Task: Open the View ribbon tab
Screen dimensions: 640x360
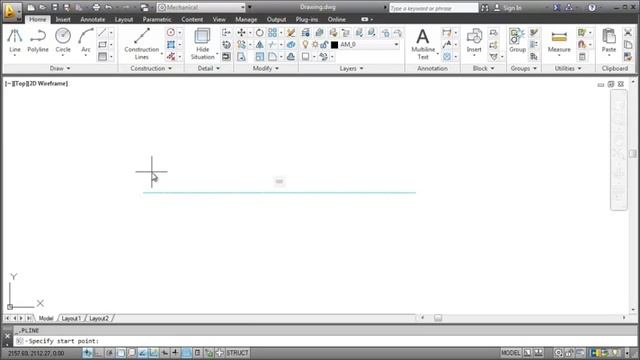Action: pos(219,19)
